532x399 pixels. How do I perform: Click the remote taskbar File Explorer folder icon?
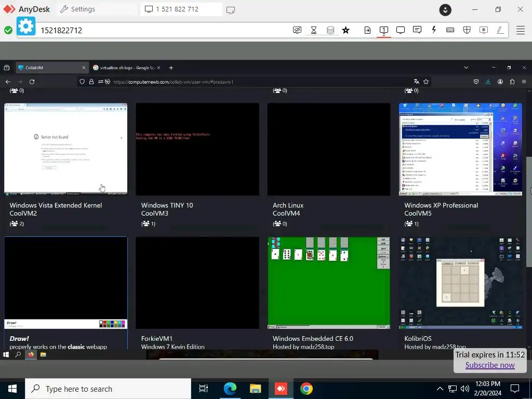pyautogui.click(x=43, y=354)
